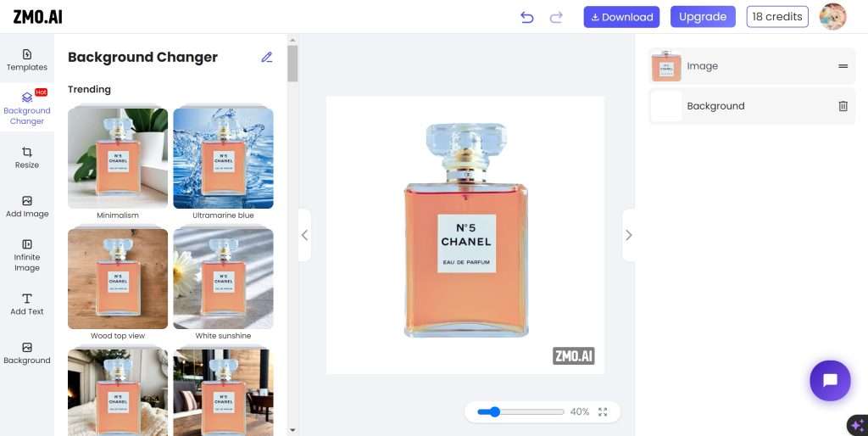Open the Infinite Image tool
The width and height of the screenshot is (868, 436).
coord(26,255)
